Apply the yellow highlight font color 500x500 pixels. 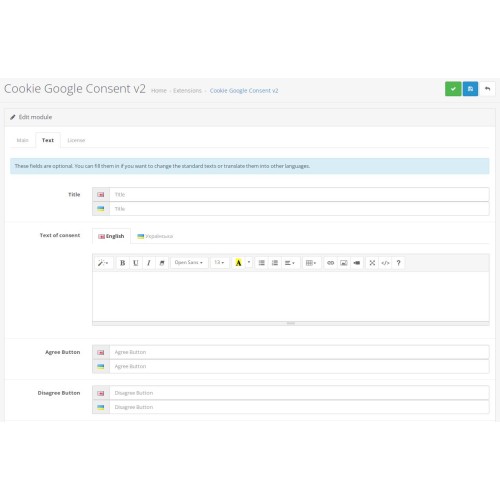[238, 263]
